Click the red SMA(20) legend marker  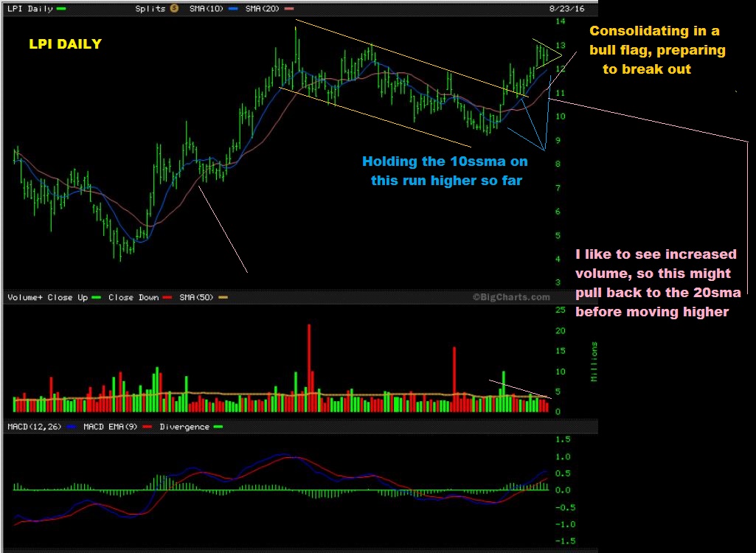click(289, 8)
